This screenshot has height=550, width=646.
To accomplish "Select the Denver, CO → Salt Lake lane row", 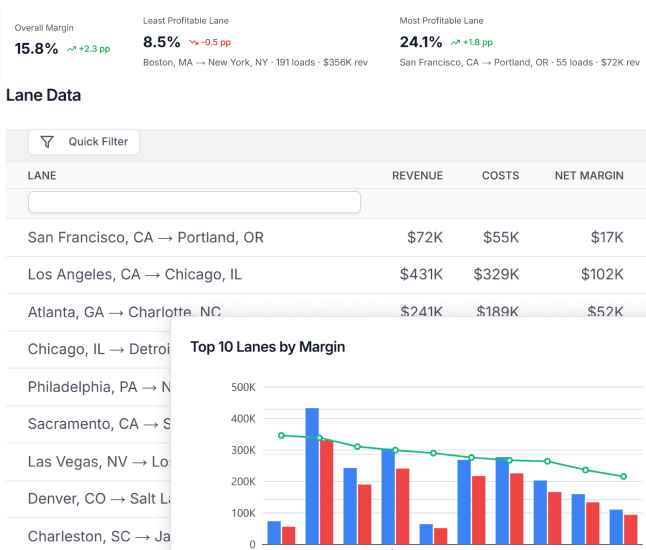I will (x=88, y=499).
